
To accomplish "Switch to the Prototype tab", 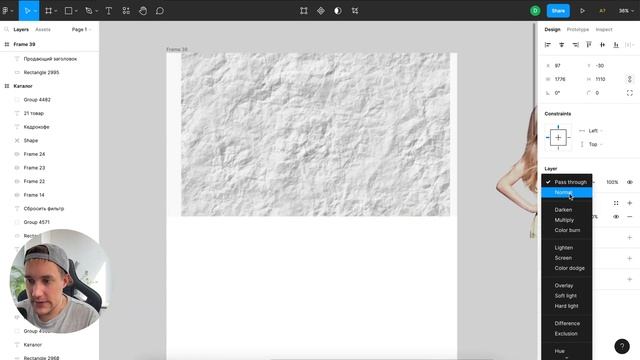I will [x=578, y=29].
